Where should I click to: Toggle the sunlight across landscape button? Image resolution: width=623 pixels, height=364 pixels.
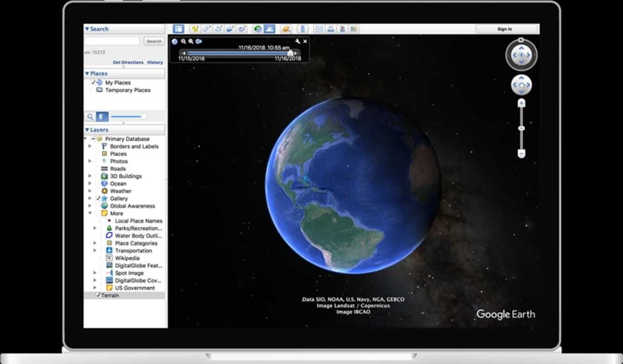click(x=269, y=29)
